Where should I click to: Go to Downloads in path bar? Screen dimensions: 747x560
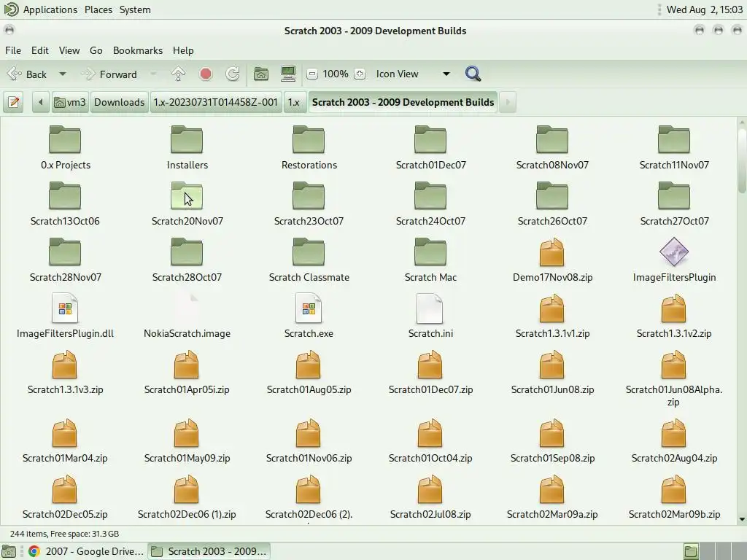(x=119, y=102)
